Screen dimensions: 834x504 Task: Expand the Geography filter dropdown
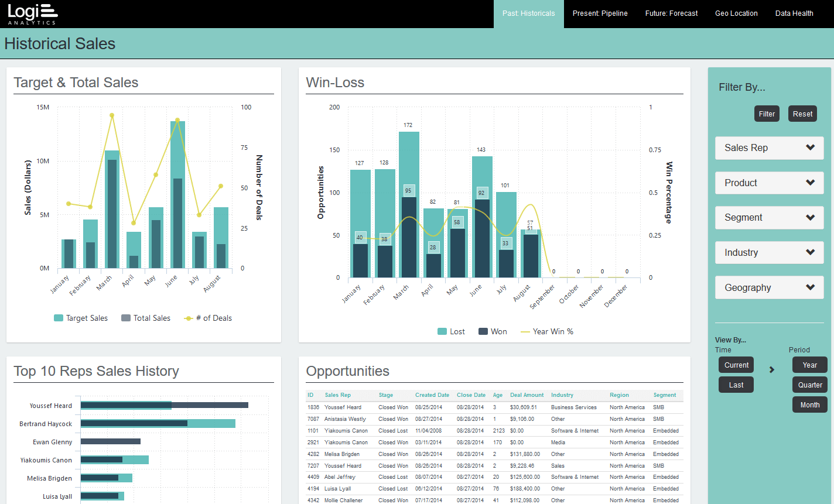(x=769, y=287)
